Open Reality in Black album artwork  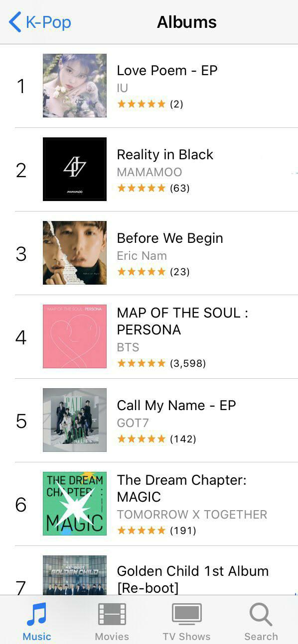(75, 169)
